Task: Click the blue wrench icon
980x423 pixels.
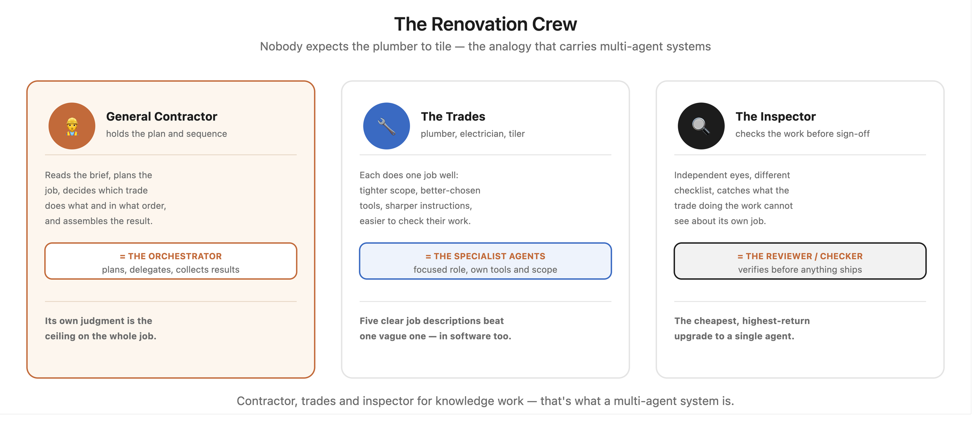Action: [387, 126]
